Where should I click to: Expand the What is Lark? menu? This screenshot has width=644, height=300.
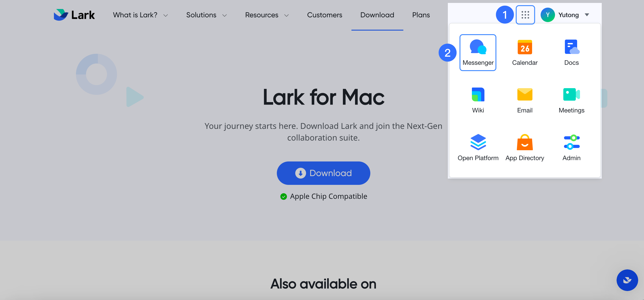coord(140,15)
